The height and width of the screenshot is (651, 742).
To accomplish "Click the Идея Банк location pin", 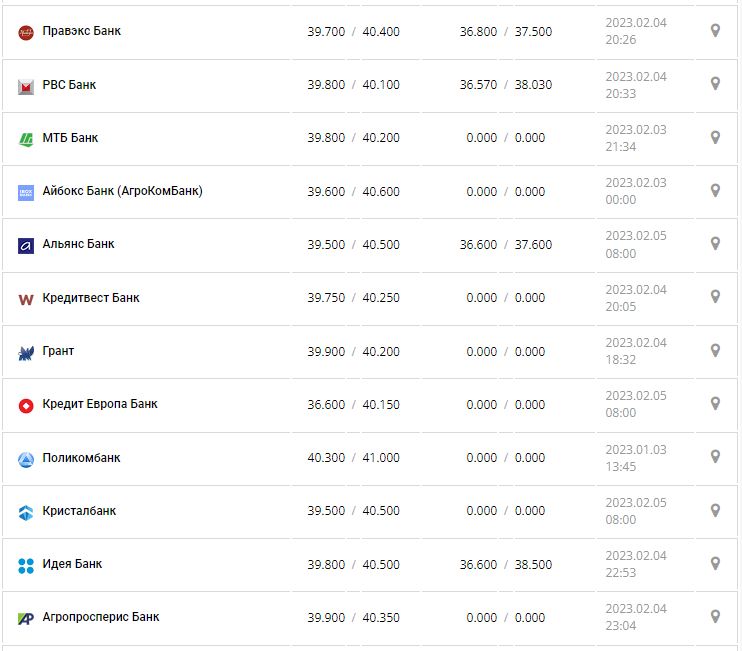I will coord(715,564).
